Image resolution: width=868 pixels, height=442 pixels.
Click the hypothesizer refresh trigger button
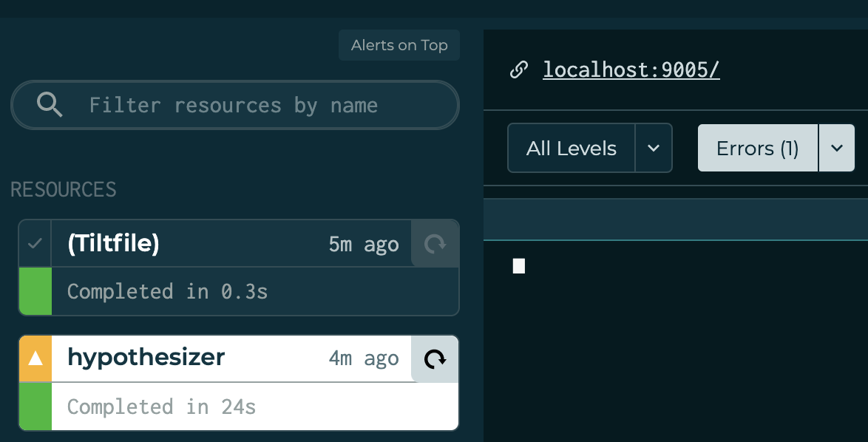pos(435,359)
